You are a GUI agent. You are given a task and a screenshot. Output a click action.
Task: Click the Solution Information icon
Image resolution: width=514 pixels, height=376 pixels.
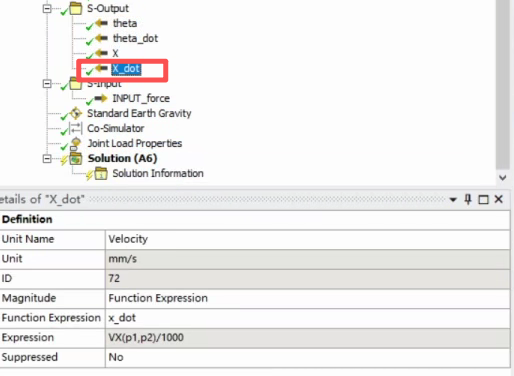[101, 174]
